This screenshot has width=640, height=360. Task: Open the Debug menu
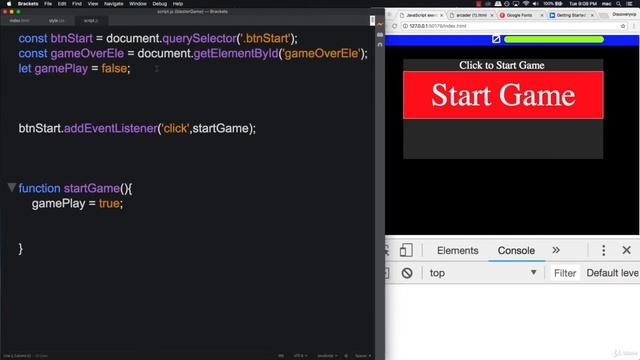[160, 4]
